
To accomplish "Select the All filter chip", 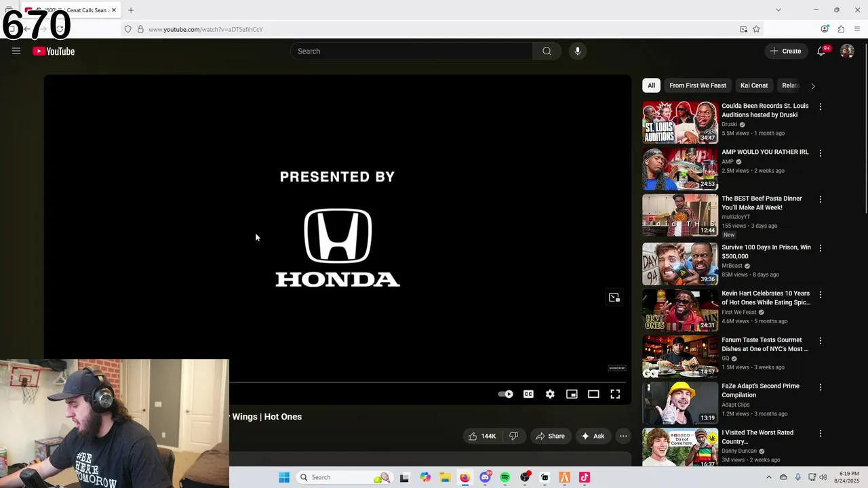I will click(x=651, y=85).
